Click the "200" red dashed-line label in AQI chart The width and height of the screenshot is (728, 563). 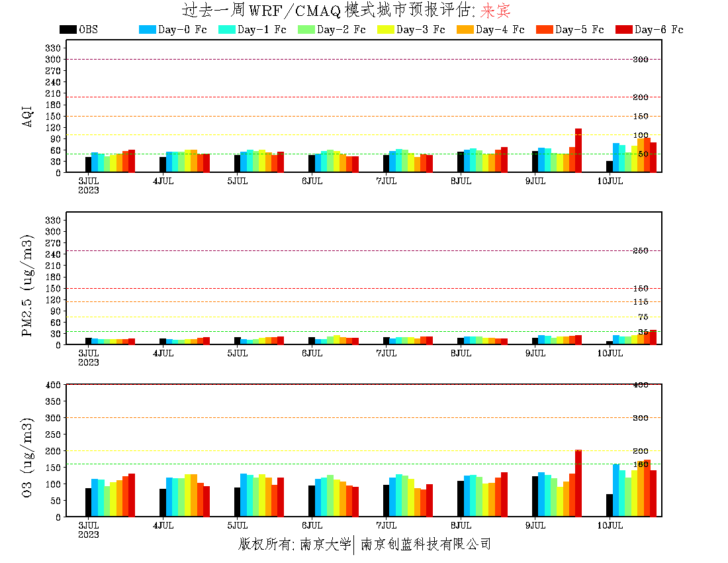(640, 97)
